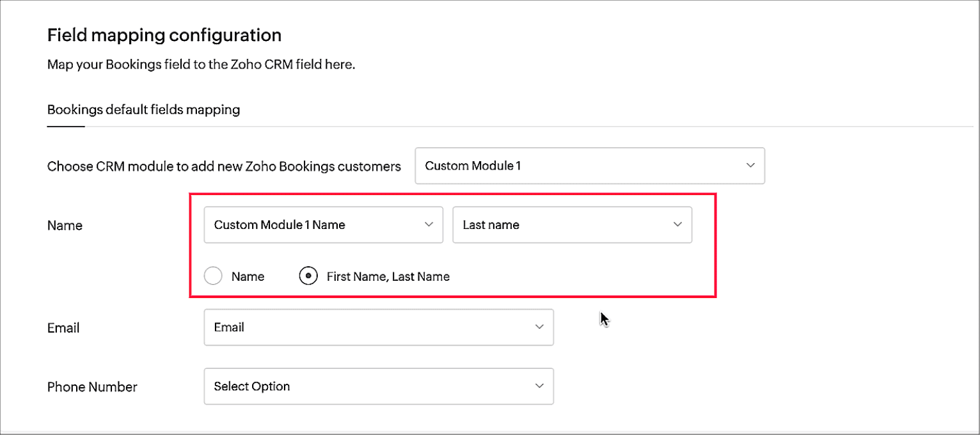Screen dimensions: 980x435
Task: Click the chevron arrow of the CRM module dropdown
Action: [x=750, y=166]
